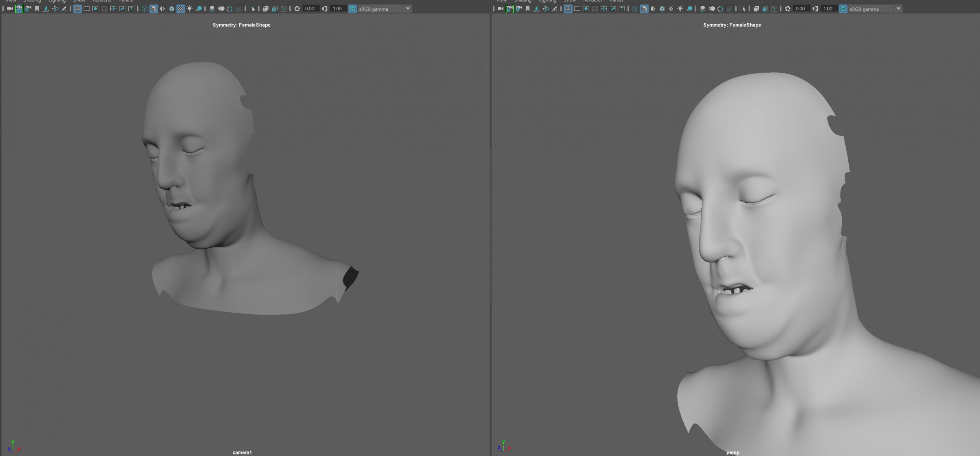Toggle Motion Blur in persp panel
980x456 pixels.
712,8
